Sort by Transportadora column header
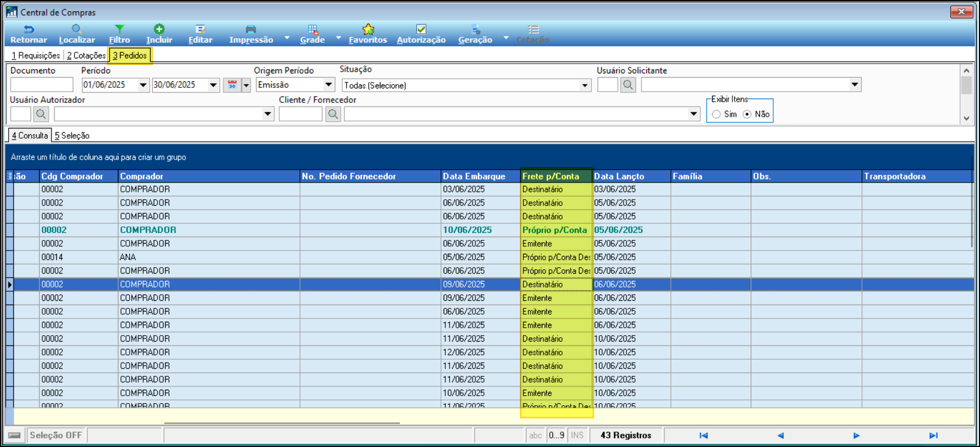This screenshot has width=980, height=447. [917, 176]
